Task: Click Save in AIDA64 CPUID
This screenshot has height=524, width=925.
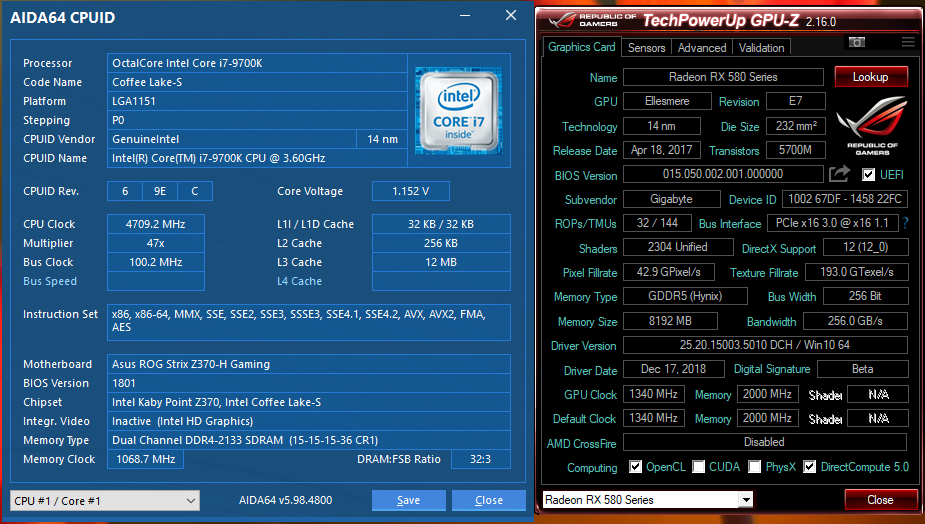Action: point(408,500)
